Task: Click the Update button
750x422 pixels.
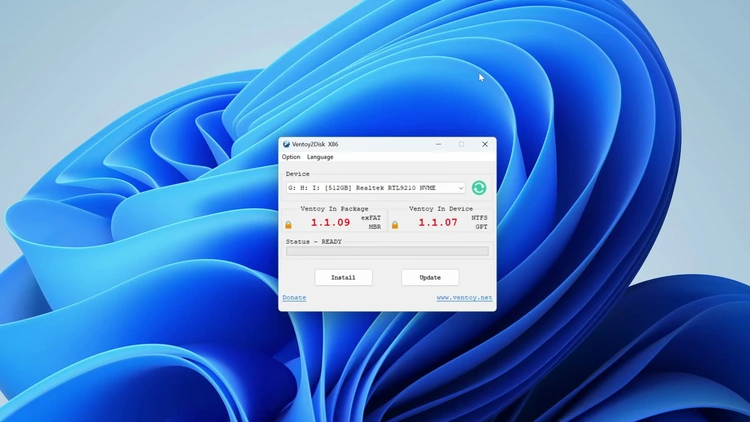Action: pos(430,278)
